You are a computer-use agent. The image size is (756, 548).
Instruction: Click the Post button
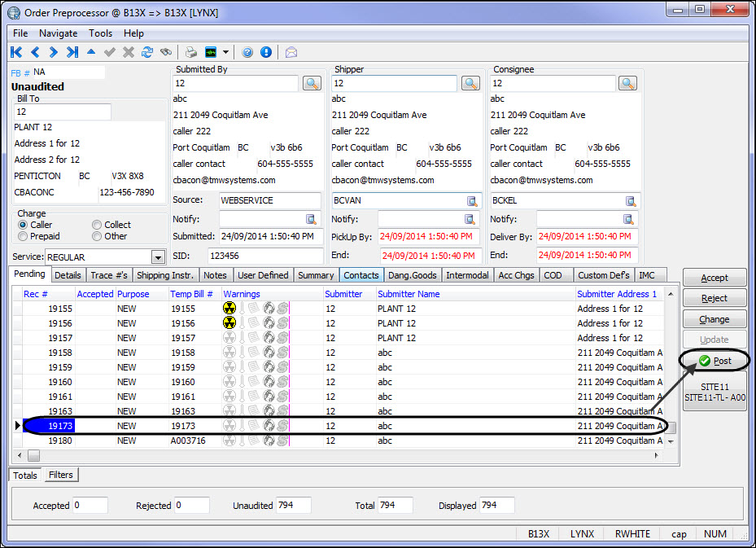714,361
